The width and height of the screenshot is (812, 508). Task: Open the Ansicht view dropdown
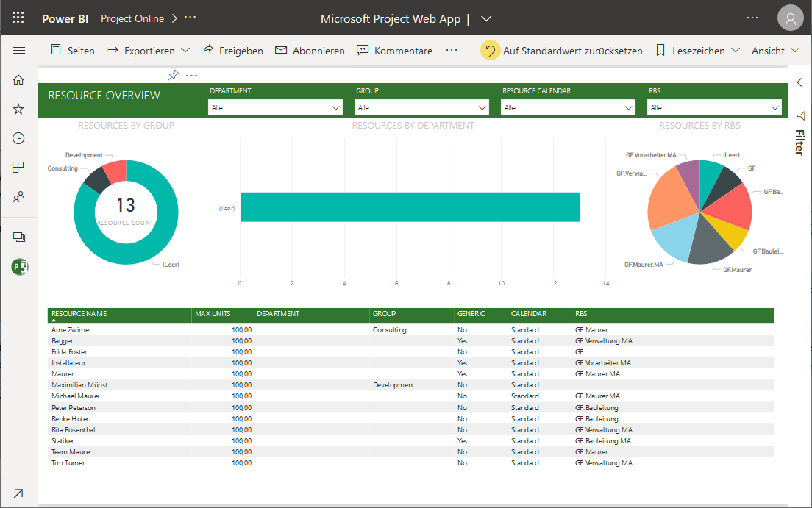(776, 50)
